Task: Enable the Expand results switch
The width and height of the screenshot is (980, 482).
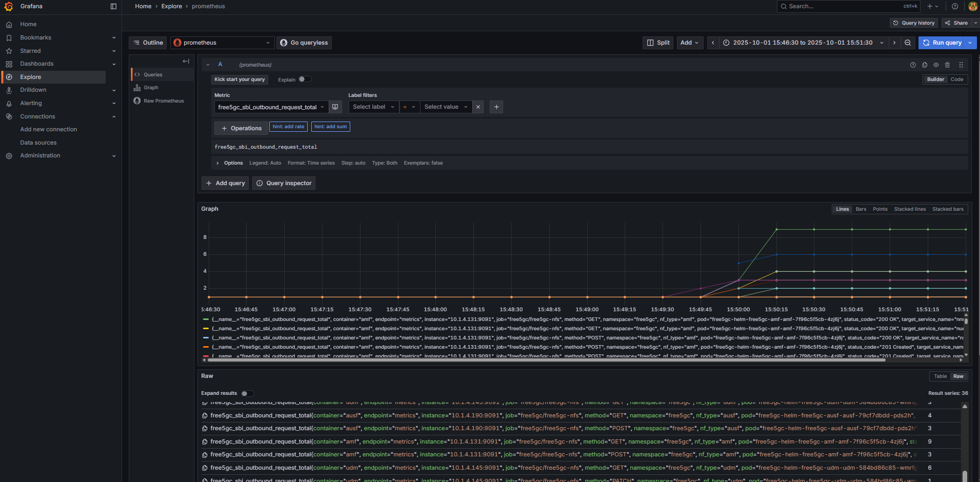Action: tap(247, 393)
